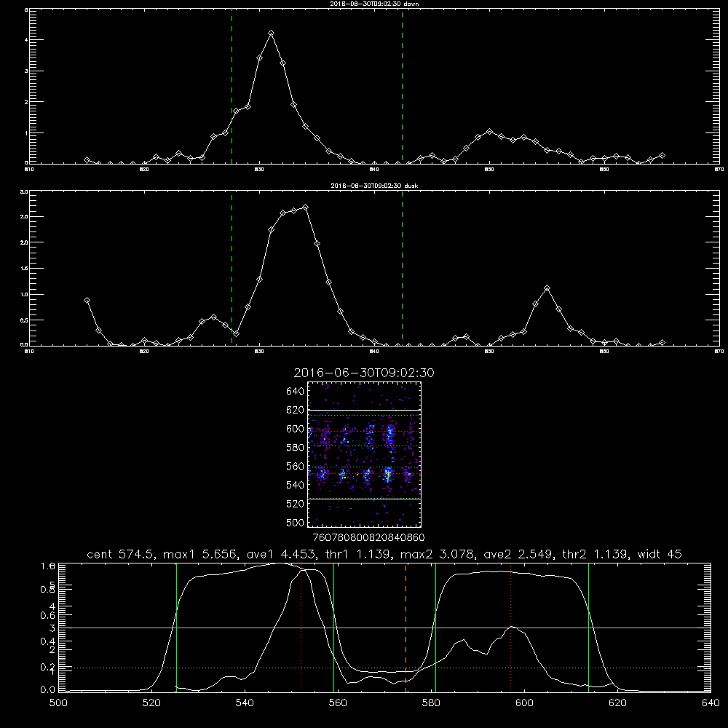
Task: Click the green vertical line near 525 in bottom plot
Action: 176,628
